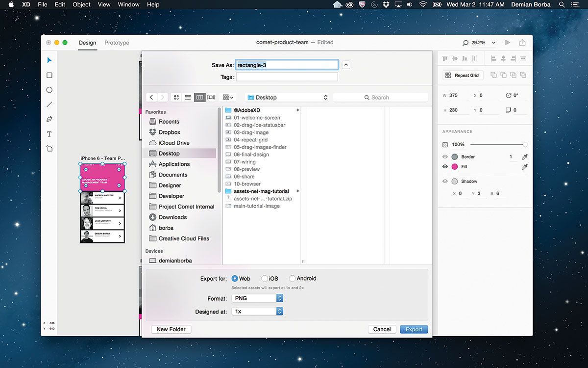Open the Repeat Grid panel

click(462, 75)
